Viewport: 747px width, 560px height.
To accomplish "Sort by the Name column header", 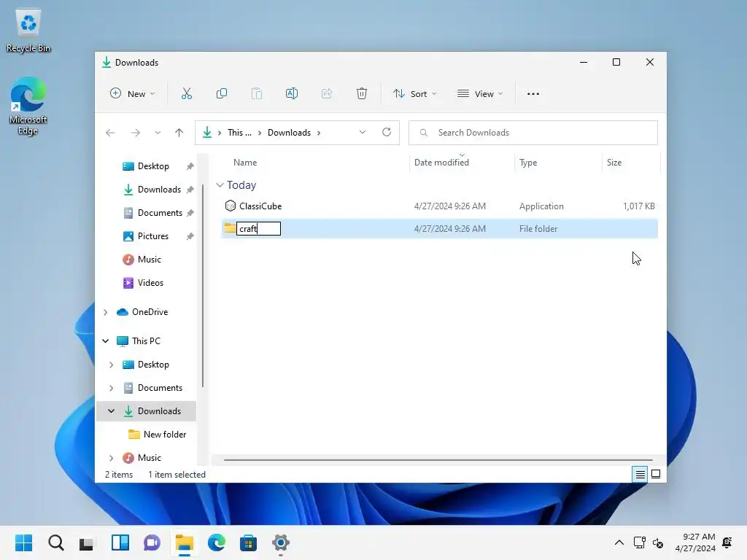I will [245, 163].
